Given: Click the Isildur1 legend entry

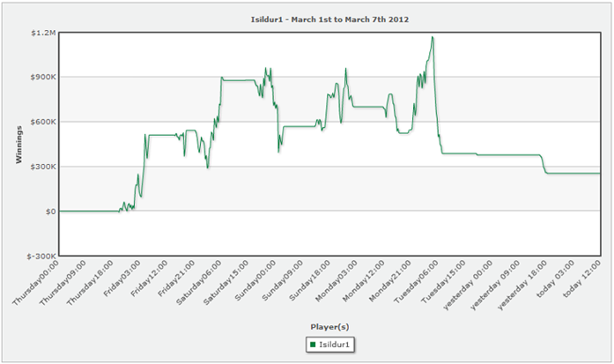Looking at the screenshot, I should [330, 344].
